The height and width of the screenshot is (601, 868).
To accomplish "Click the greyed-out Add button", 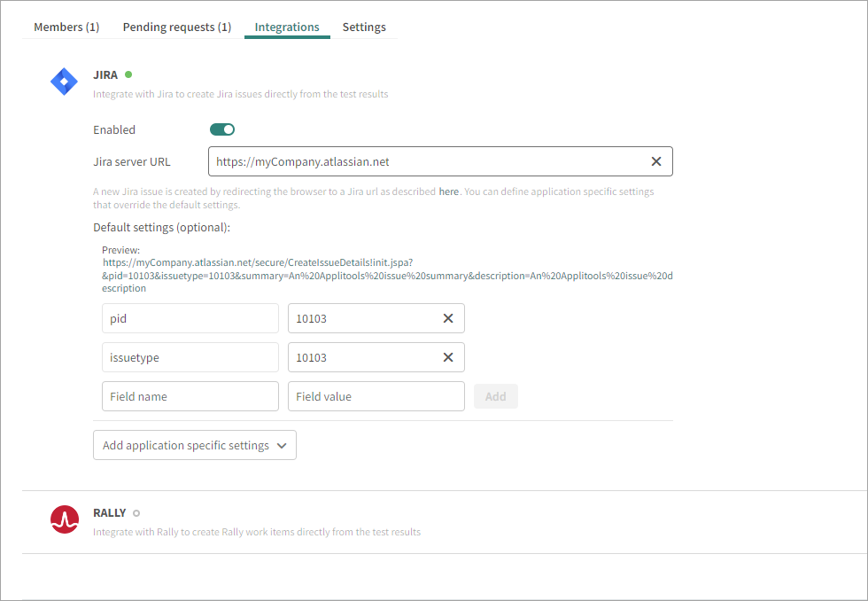I will [x=495, y=396].
